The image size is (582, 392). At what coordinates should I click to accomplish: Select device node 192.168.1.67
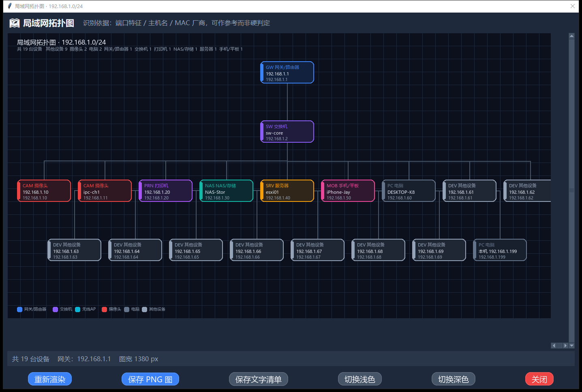pos(317,250)
